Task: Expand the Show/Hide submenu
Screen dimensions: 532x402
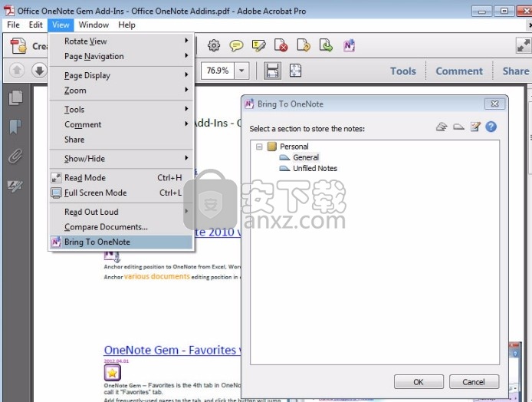Action: point(121,158)
